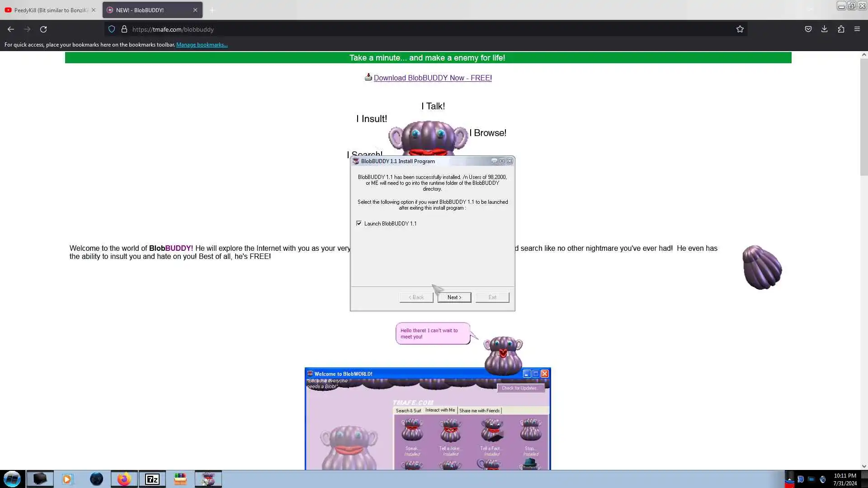Viewport: 868px width, 488px height.
Task: Click the URL address bar field
Action: pyautogui.click(x=407, y=29)
